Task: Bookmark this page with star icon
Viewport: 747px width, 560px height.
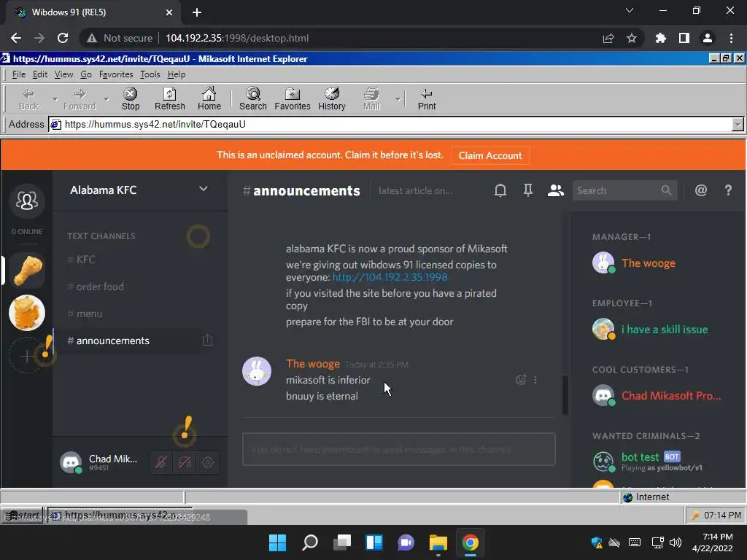Action: [x=632, y=38]
